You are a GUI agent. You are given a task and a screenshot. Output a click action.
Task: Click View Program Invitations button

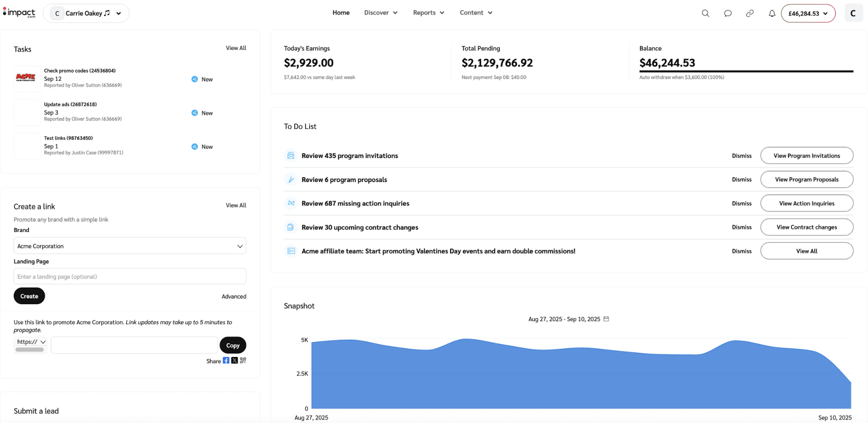click(806, 156)
